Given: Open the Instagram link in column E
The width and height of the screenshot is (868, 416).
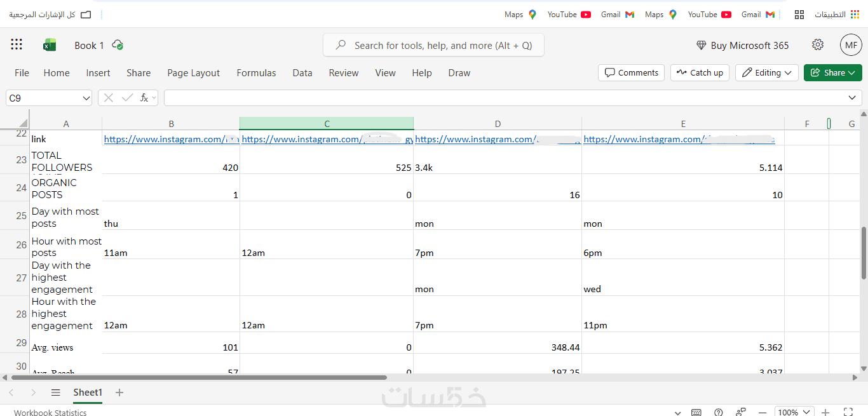Looking at the screenshot, I should tap(679, 139).
